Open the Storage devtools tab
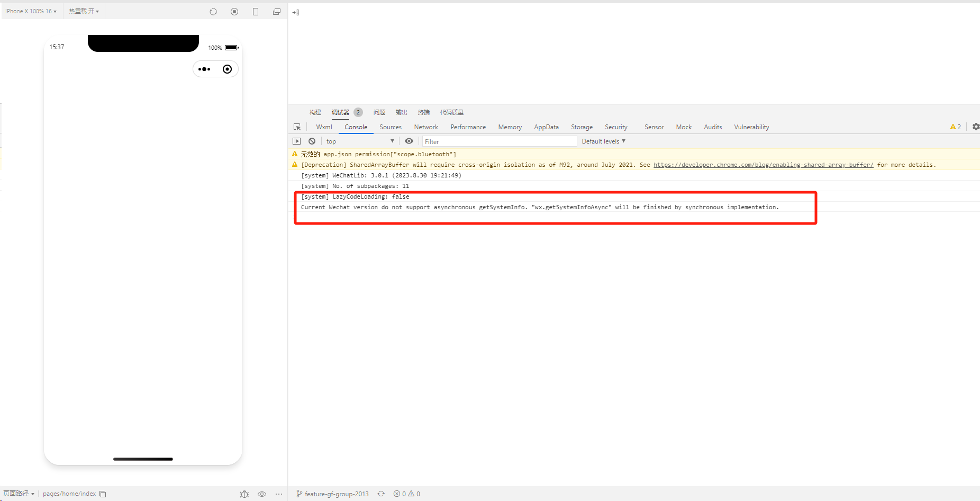The height and width of the screenshot is (501, 980). click(582, 127)
